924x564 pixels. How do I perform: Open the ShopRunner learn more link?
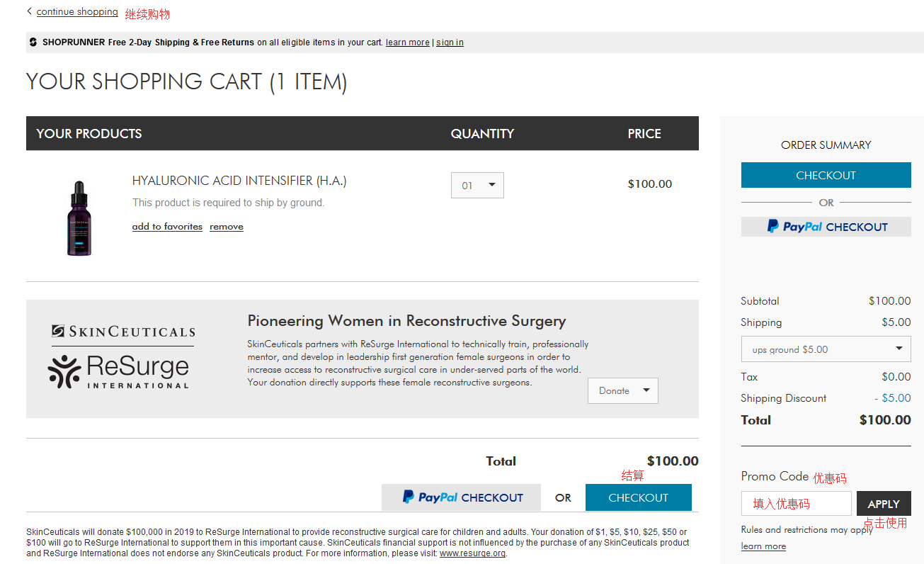pyautogui.click(x=408, y=43)
